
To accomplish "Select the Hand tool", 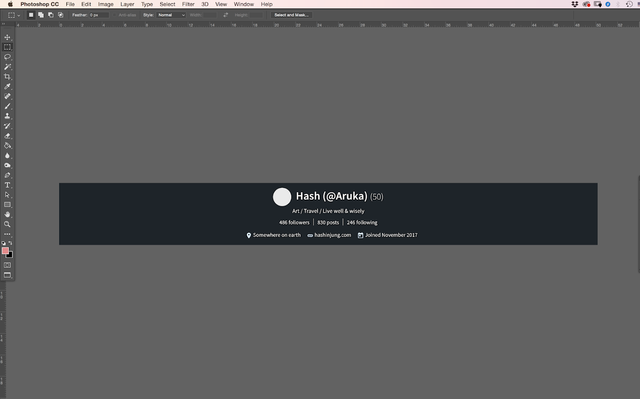I will coord(7,214).
